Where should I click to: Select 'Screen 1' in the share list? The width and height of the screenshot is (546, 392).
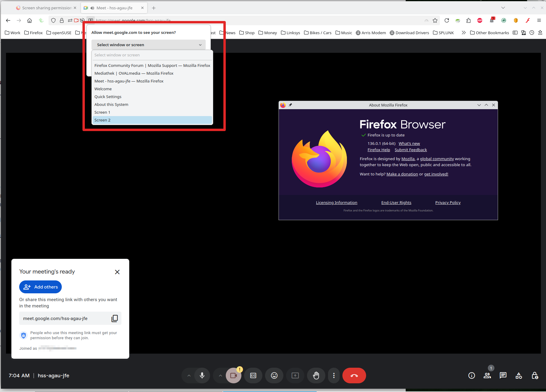pyautogui.click(x=152, y=112)
